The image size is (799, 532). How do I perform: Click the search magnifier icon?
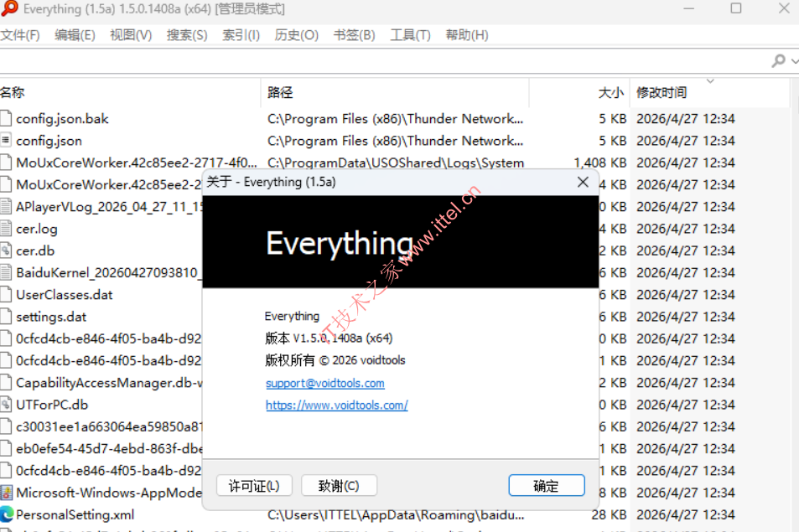click(x=777, y=61)
